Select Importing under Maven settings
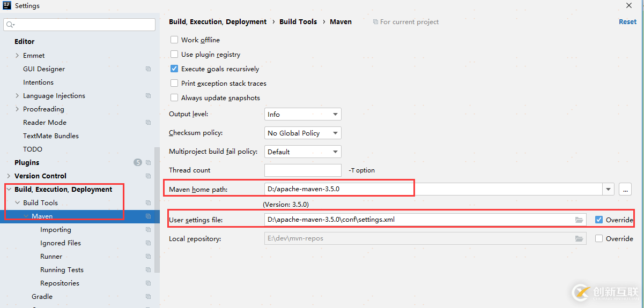 [x=55, y=230]
